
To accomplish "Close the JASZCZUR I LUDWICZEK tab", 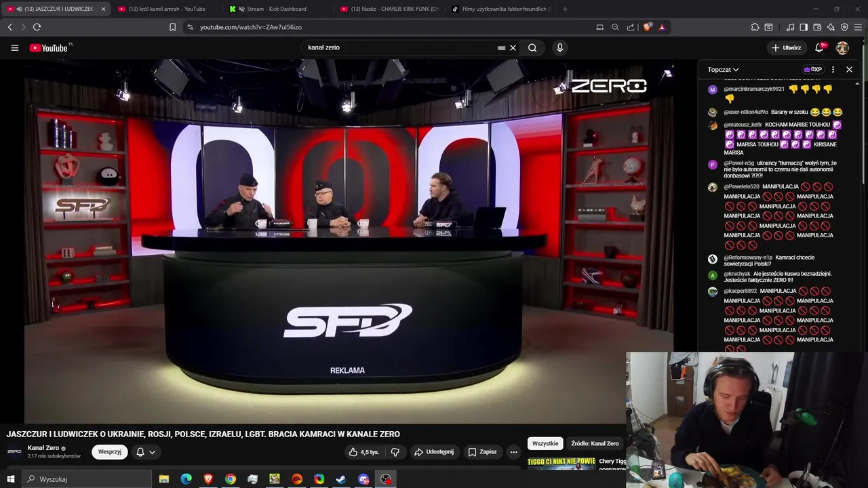I will 103,9.
